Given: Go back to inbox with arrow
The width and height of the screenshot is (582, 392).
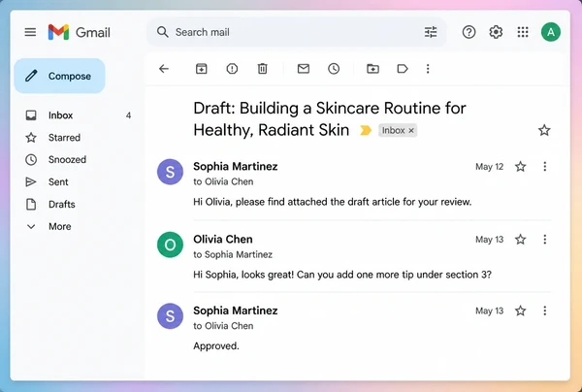Looking at the screenshot, I should click(x=164, y=69).
